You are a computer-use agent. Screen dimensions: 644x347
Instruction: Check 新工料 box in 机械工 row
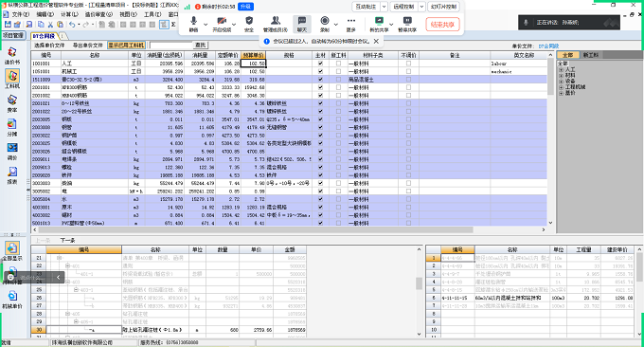338,71
